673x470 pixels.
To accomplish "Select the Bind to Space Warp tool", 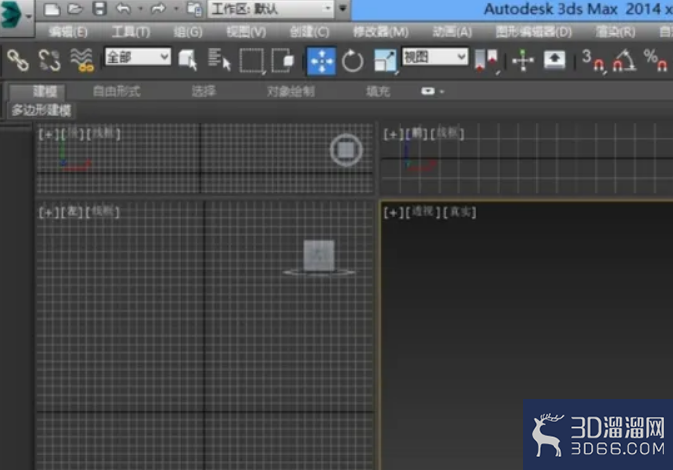I will tap(82, 60).
